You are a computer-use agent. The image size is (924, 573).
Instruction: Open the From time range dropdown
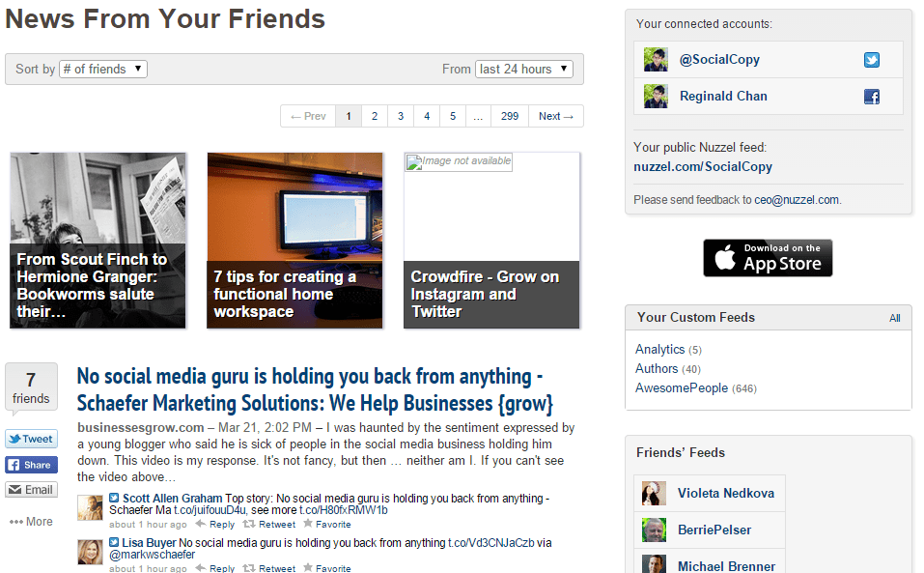point(524,69)
